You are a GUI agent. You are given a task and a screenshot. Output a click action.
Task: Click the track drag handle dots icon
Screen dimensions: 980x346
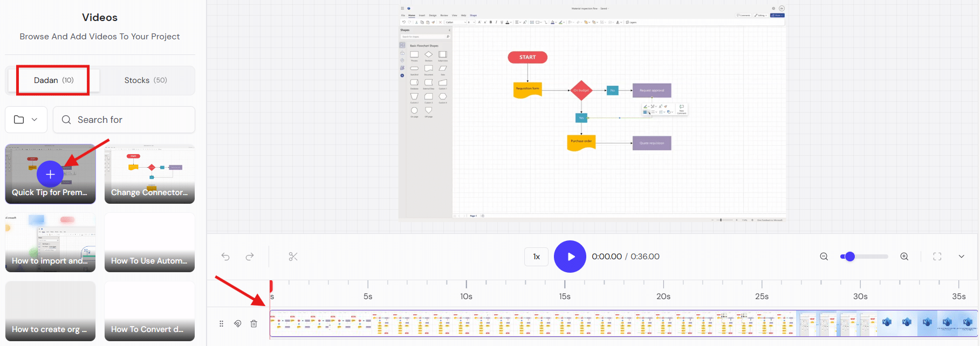pyautogui.click(x=221, y=323)
